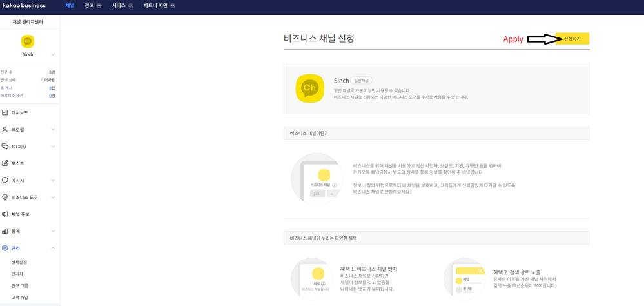Open the Sinch channel switcher chevron
Image resolution: width=644 pixels, height=306 pixels.
(x=53, y=54)
